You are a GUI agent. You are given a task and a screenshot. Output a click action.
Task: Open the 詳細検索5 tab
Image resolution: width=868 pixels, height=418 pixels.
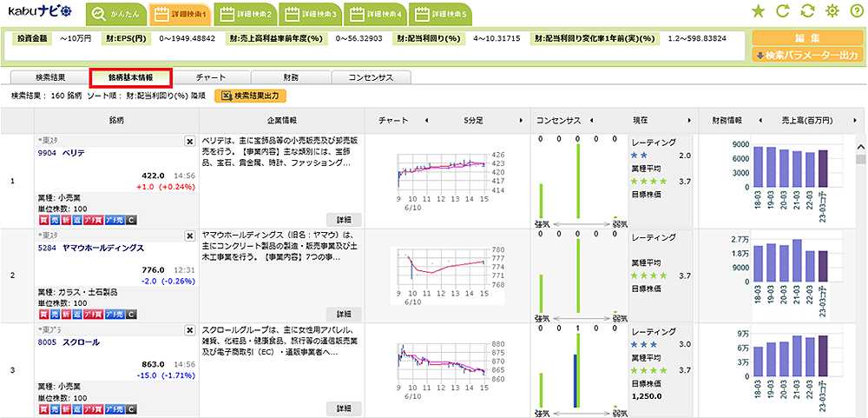tap(440, 15)
